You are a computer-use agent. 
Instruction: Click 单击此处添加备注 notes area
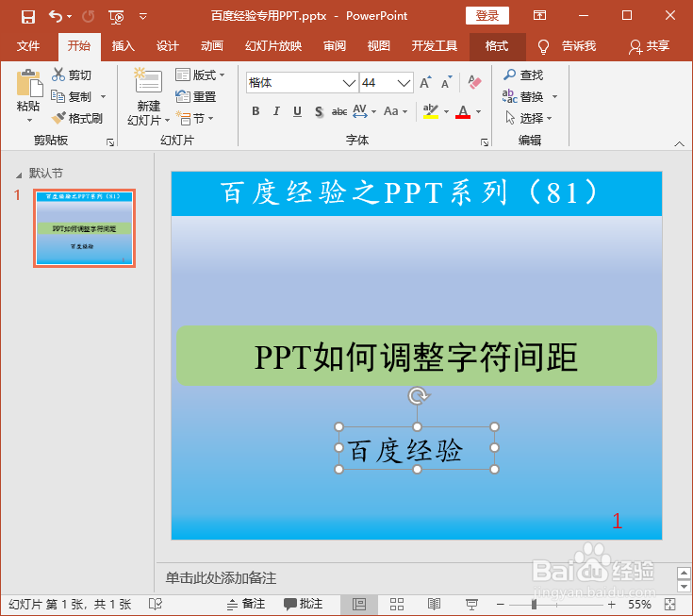[x=221, y=578]
